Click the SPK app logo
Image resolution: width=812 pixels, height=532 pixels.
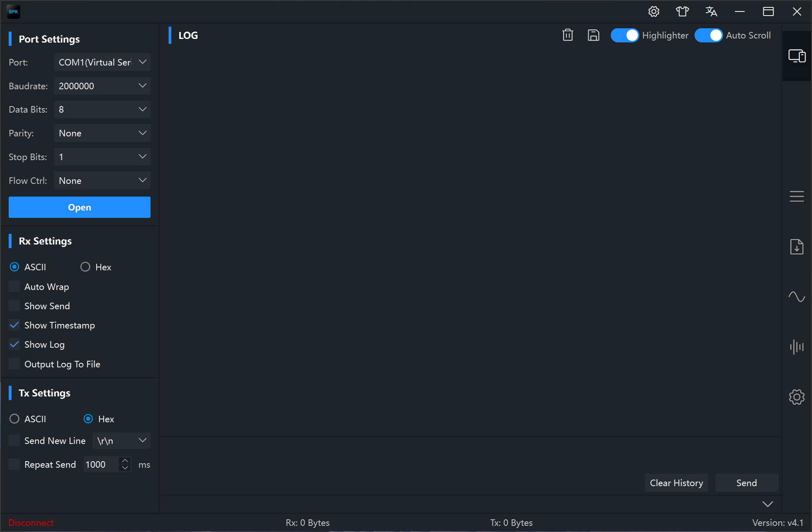pyautogui.click(x=14, y=11)
